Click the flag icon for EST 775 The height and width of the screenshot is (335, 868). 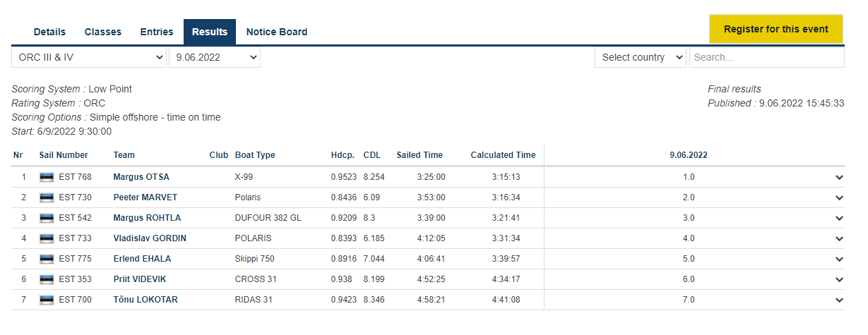pos(47,259)
